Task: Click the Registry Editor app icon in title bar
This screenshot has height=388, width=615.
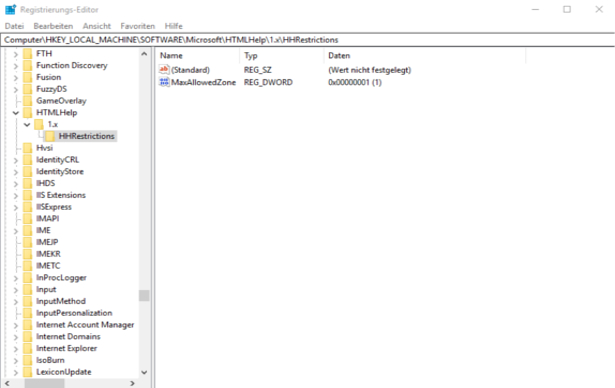Action: (11, 9)
